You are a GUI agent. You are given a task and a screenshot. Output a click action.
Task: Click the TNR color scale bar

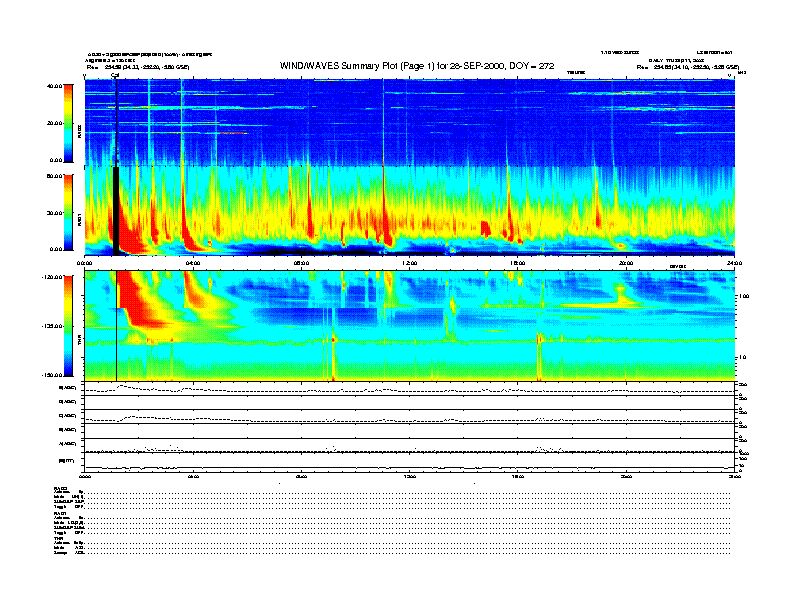click(x=68, y=326)
